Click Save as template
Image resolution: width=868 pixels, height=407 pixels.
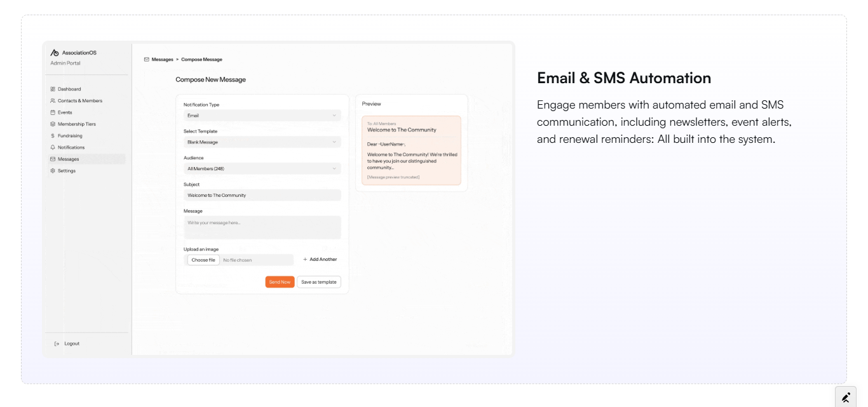[318, 281]
